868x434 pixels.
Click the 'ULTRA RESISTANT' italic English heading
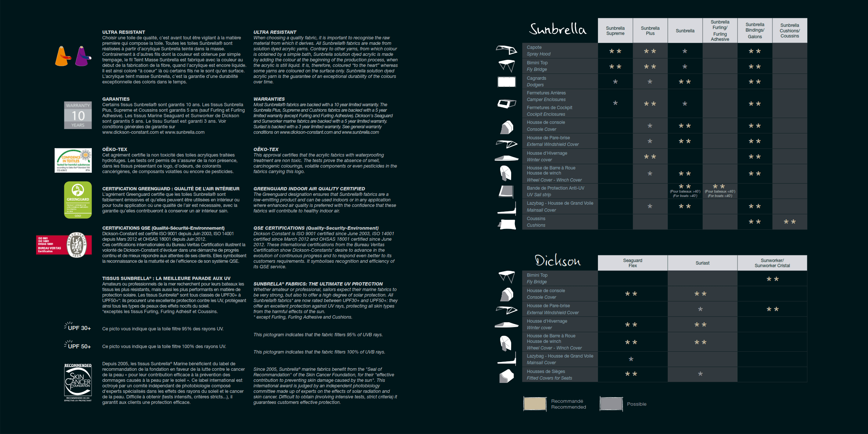275,32
